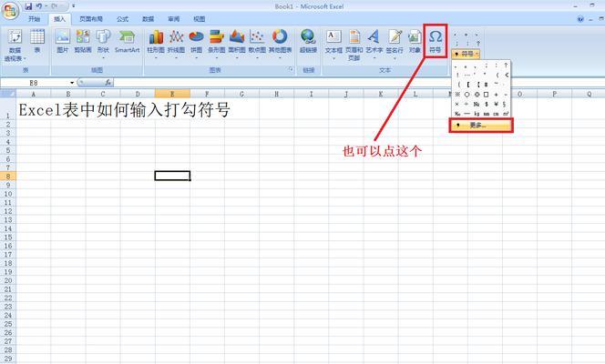Pick the № numero symbol from grid

pos(477,104)
